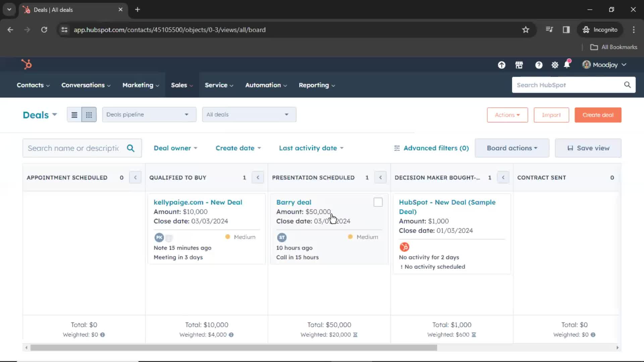Open the Marketing menu
Image resolution: width=644 pixels, height=362 pixels.
pos(141,85)
